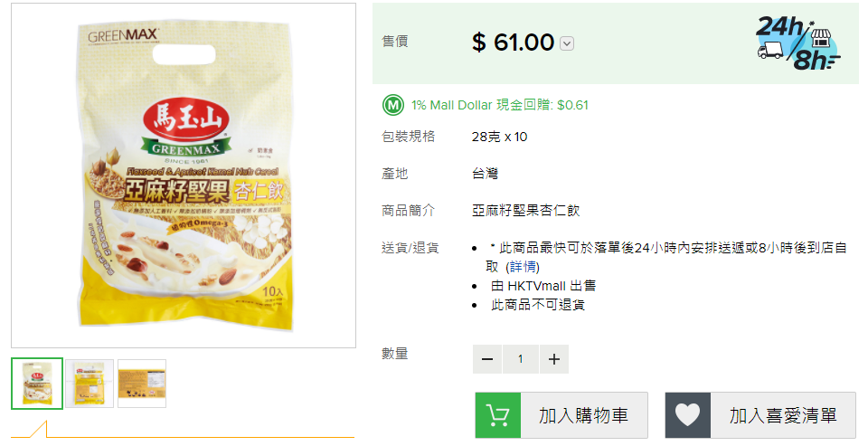Screen dimensions: 868x446
Task: Select the third product thumbnail
Action: [x=142, y=384]
